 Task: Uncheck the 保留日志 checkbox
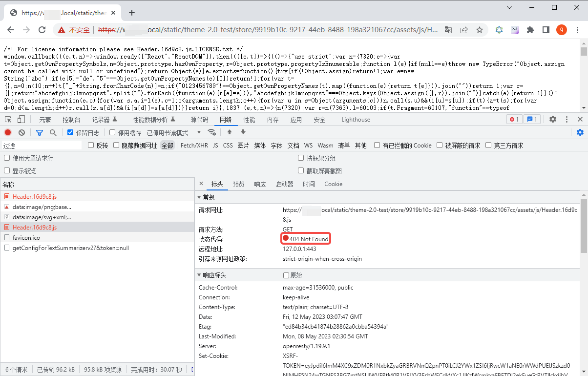70,132
